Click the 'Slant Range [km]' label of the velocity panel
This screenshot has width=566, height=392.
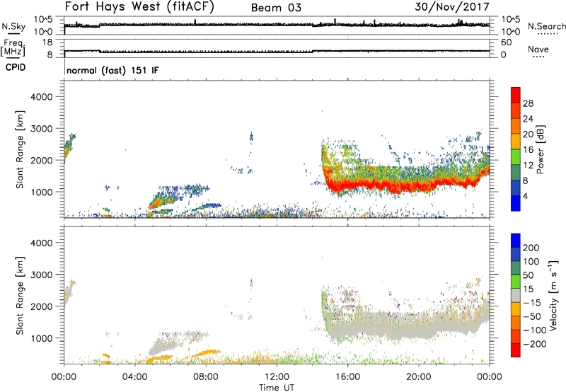pyautogui.click(x=20, y=296)
